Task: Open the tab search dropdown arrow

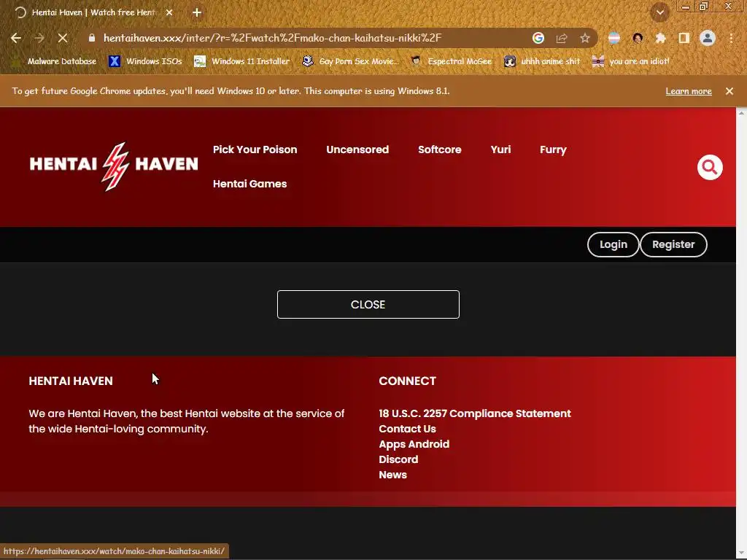Action: click(660, 12)
